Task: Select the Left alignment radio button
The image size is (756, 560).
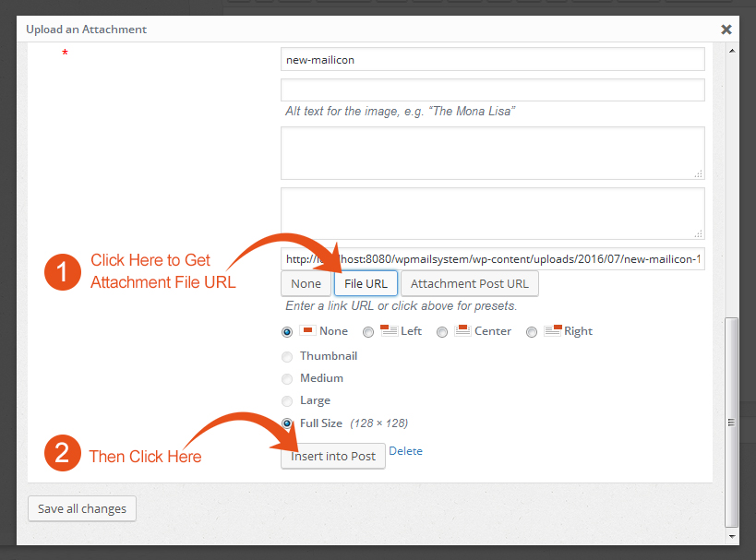Action: (x=368, y=332)
